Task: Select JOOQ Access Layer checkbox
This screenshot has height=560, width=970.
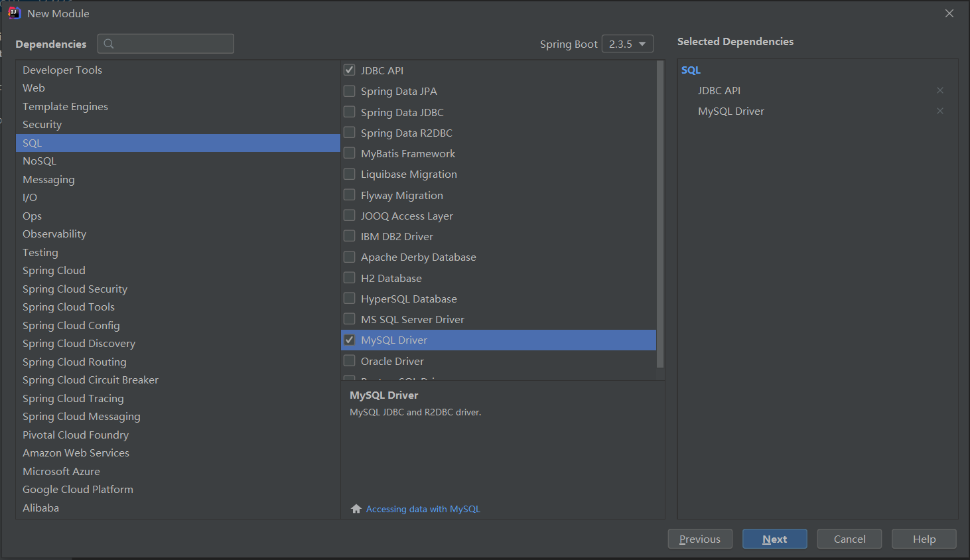Action: coord(349,215)
